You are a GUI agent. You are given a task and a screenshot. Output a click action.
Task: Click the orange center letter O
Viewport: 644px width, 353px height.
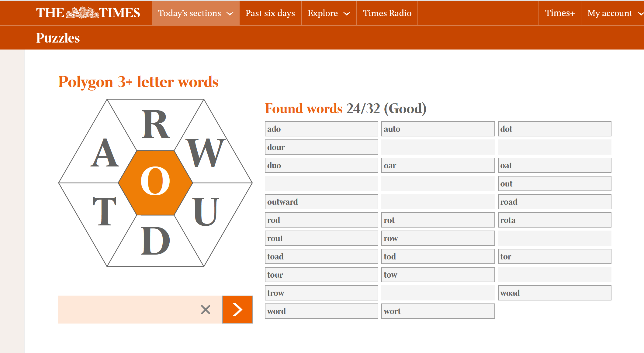pyautogui.click(x=155, y=182)
